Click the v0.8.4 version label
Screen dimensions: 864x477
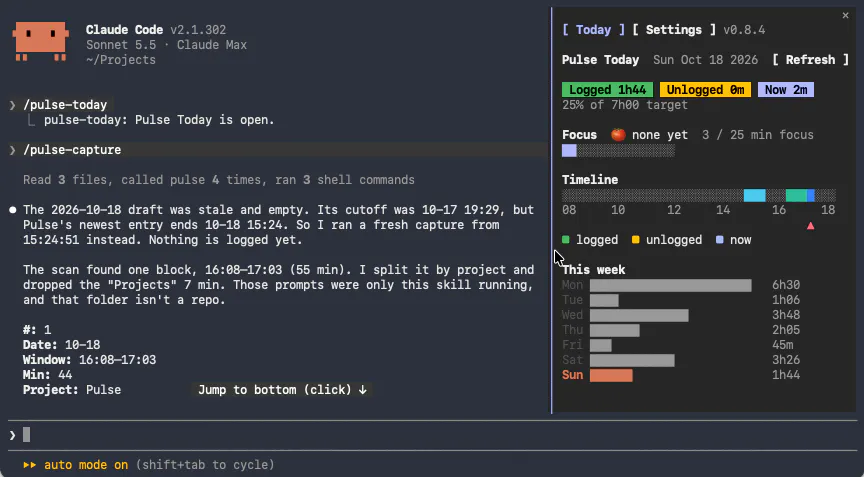click(x=744, y=30)
